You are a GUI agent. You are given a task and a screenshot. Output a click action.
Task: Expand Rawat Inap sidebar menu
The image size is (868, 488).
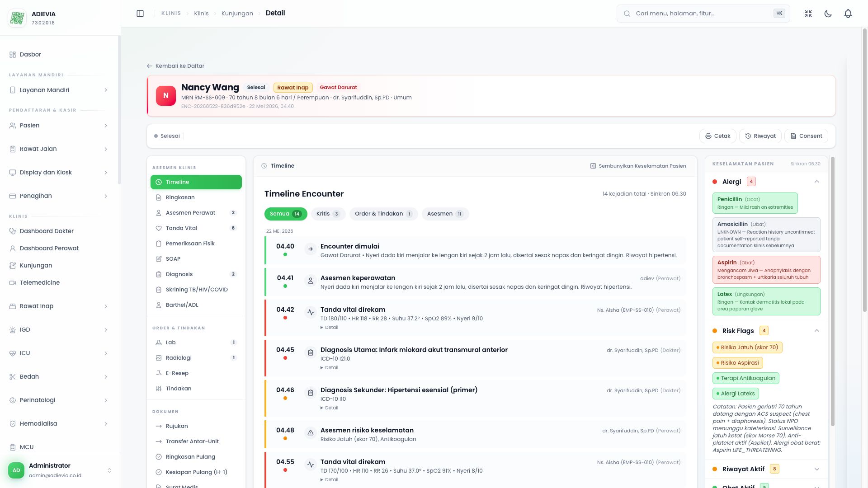(60, 306)
